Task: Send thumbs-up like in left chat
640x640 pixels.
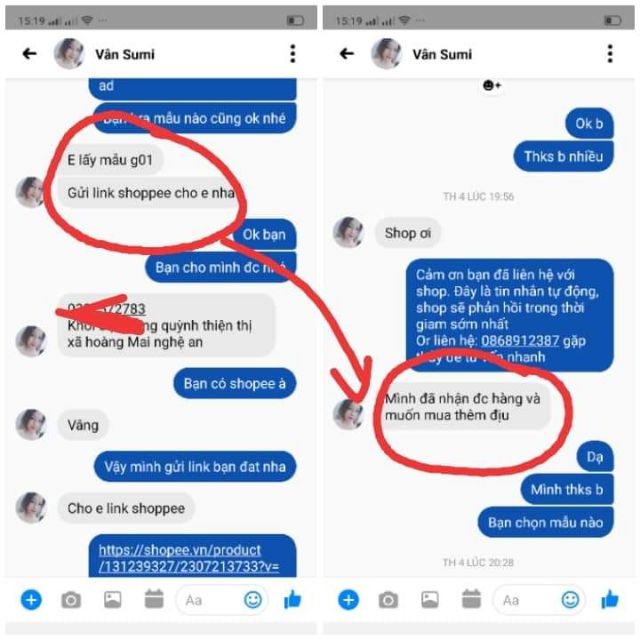Action: click(293, 599)
